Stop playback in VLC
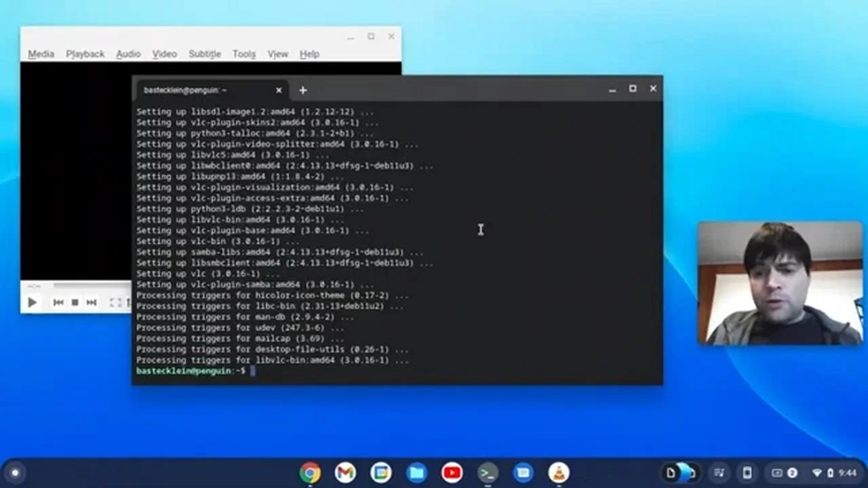This screenshot has height=488, width=868. 75,302
